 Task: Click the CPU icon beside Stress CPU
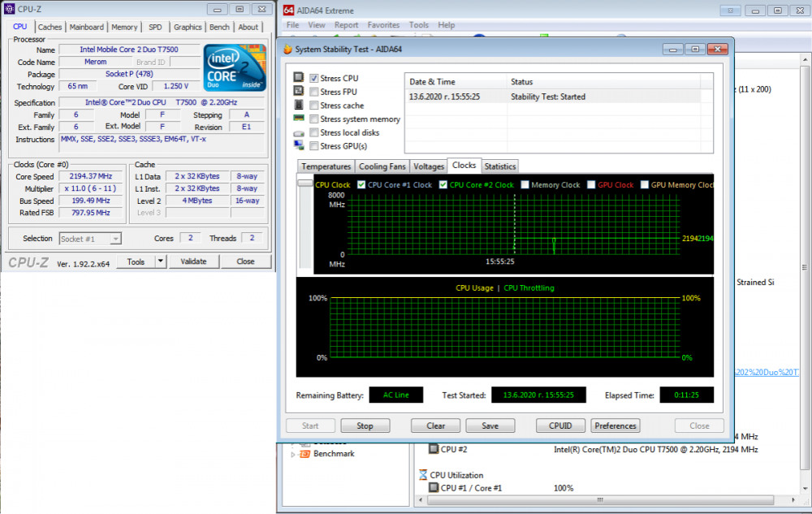tap(300, 78)
